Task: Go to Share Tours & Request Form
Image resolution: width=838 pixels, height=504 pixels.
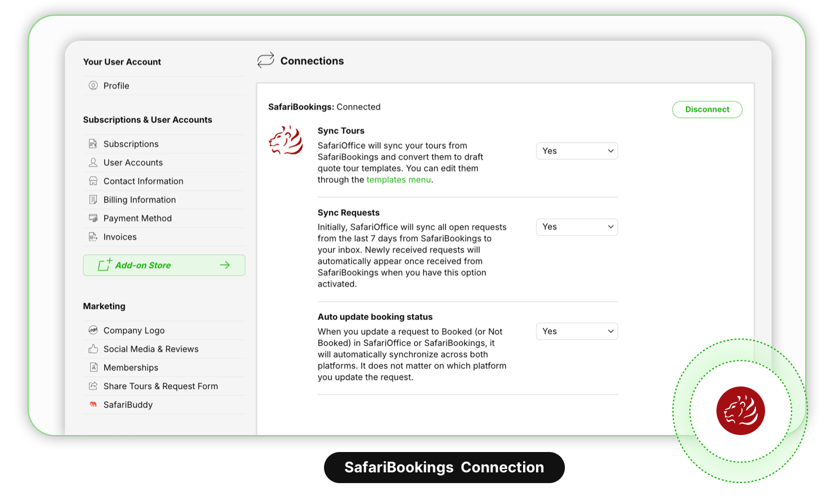Action: (161, 386)
